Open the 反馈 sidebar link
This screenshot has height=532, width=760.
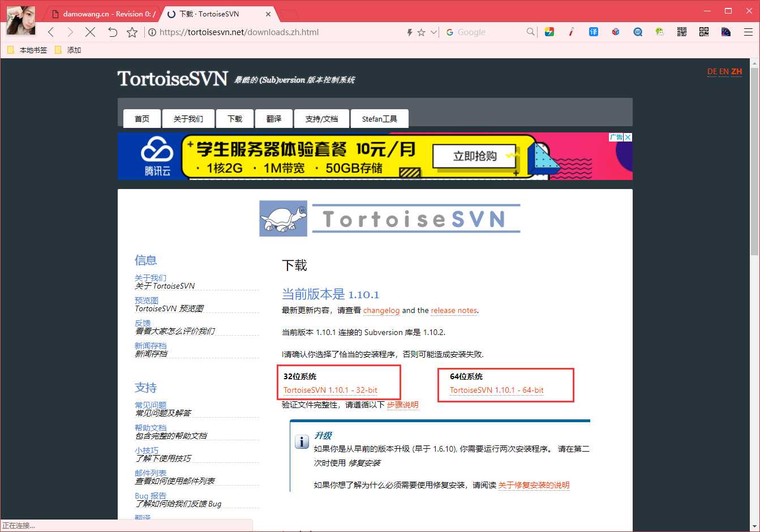pos(143,323)
